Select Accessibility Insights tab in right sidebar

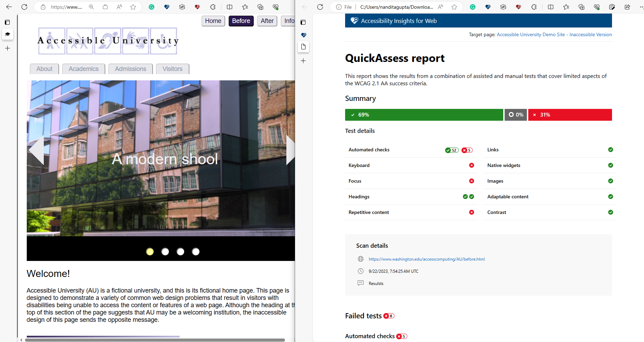pyautogui.click(x=303, y=35)
